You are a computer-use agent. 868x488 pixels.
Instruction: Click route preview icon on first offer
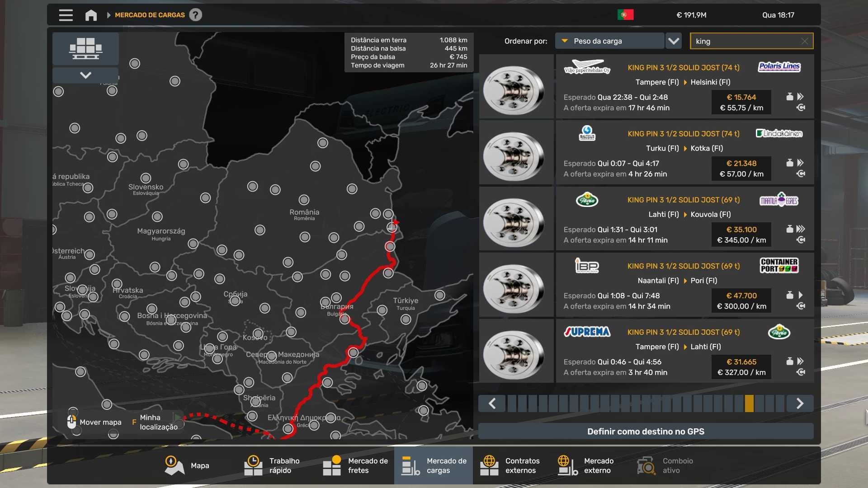(801, 108)
